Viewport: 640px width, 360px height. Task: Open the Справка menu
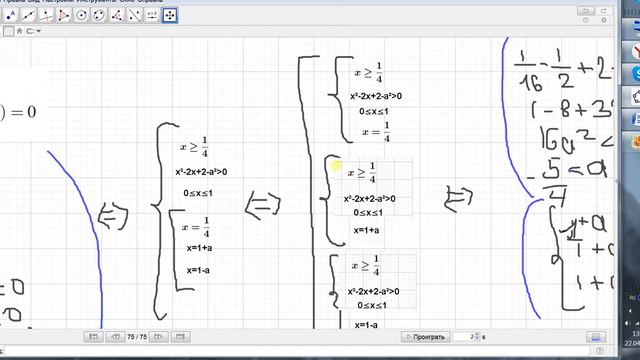pyautogui.click(x=150, y=1)
